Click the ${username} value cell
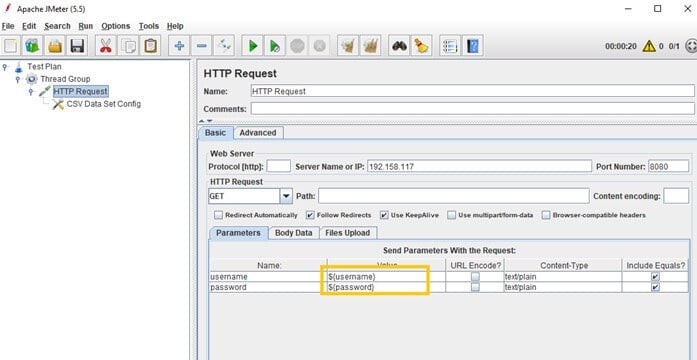Viewport: 697px width, 360px height. [x=386, y=276]
